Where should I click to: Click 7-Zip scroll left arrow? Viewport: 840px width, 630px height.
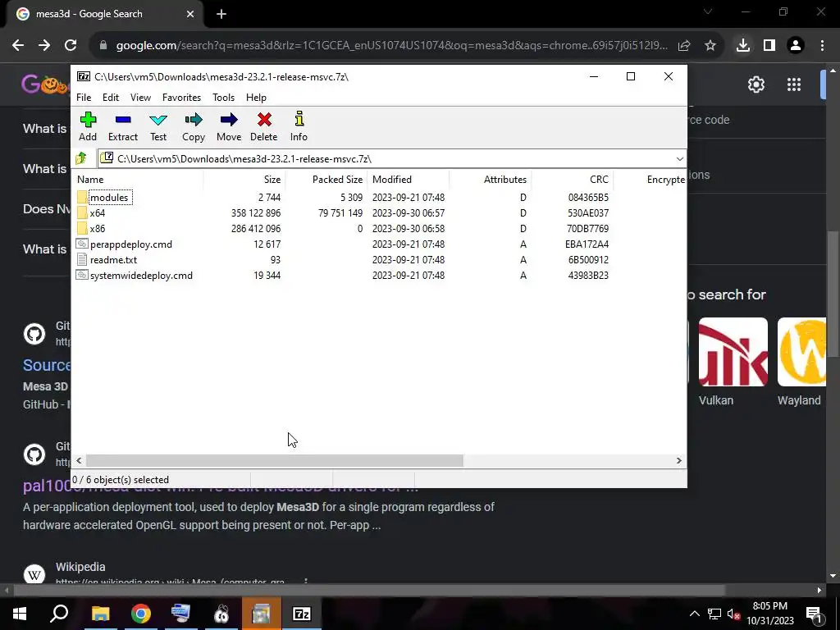[x=80, y=461]
